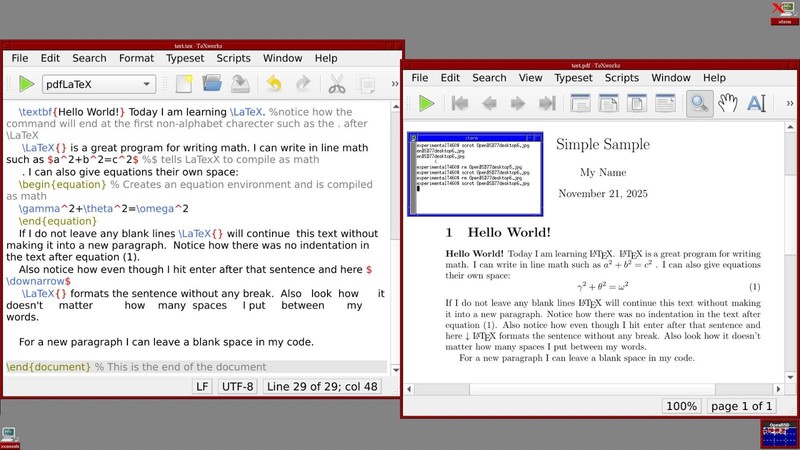The height and width of the screenshot is (450, 800).
Task: Click the xconsole icon on desktop
Action: pyautogui.click(x=10, y=438)
